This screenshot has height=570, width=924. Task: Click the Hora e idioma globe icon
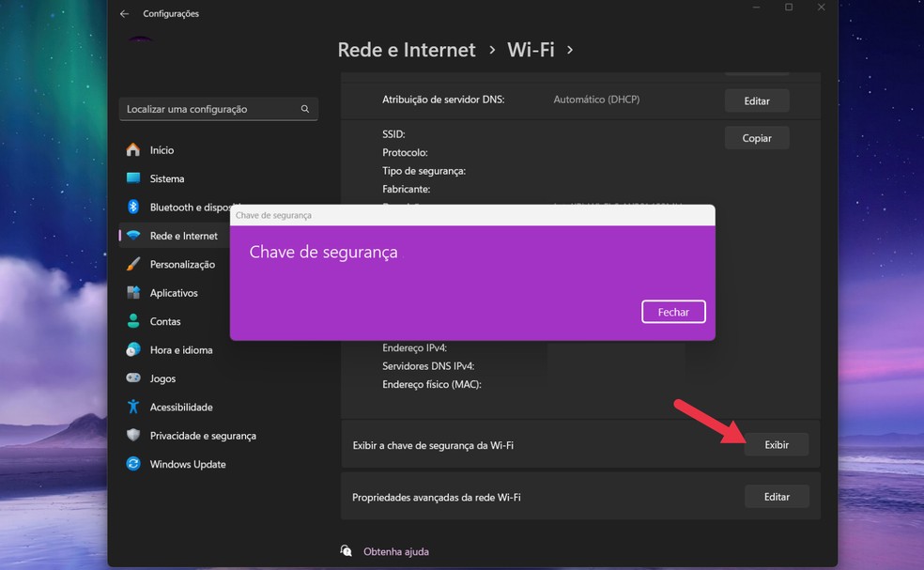[133, 349]
